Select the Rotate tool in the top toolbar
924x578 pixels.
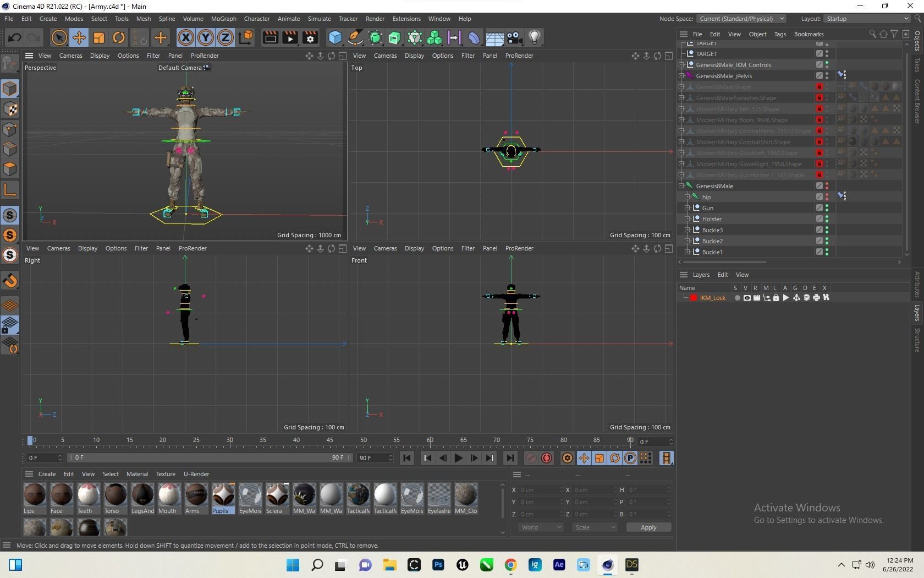coord(119,37)
